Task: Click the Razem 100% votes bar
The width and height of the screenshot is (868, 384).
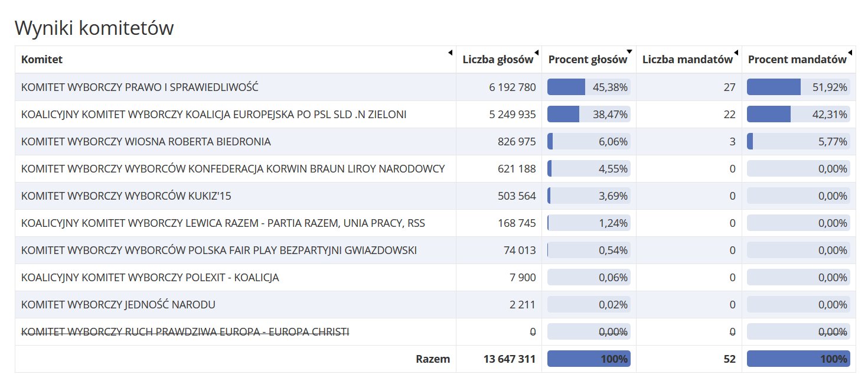Action: click(x=589, y=359)
